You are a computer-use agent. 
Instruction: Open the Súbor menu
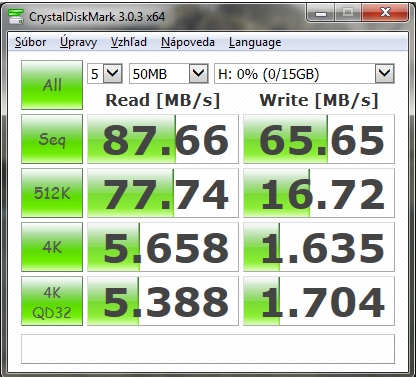point(30,42)
